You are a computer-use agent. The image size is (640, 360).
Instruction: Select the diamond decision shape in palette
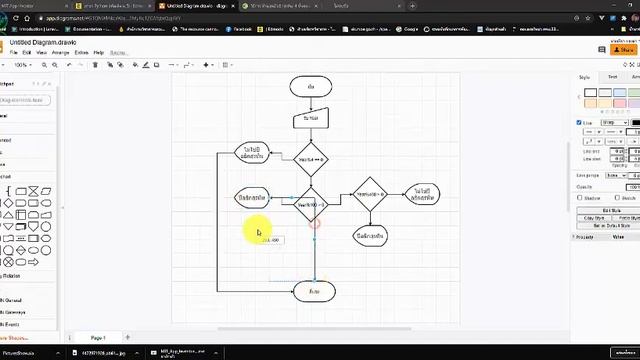[x=9, y=203]
